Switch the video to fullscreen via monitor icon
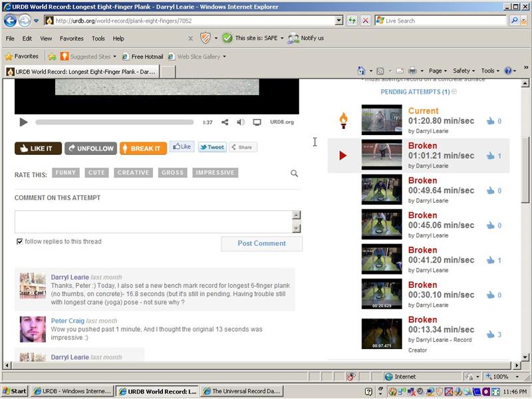 [x=257, y=122]
